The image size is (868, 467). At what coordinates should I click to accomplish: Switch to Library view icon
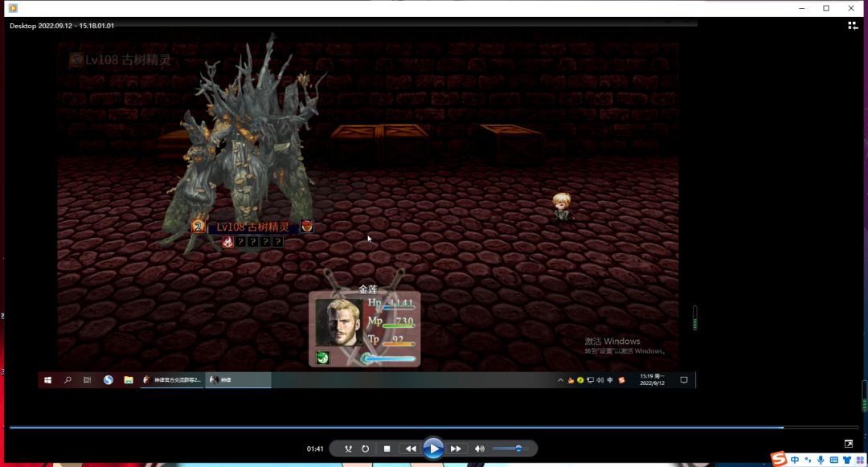click(x=853, y=26)
